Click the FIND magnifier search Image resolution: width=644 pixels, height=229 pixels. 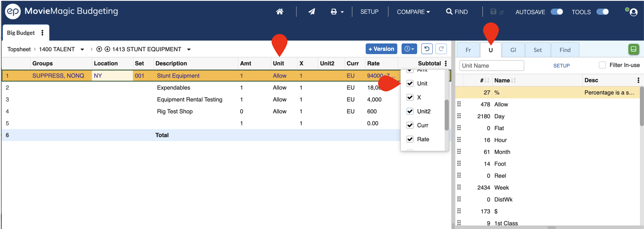[457, 12]
